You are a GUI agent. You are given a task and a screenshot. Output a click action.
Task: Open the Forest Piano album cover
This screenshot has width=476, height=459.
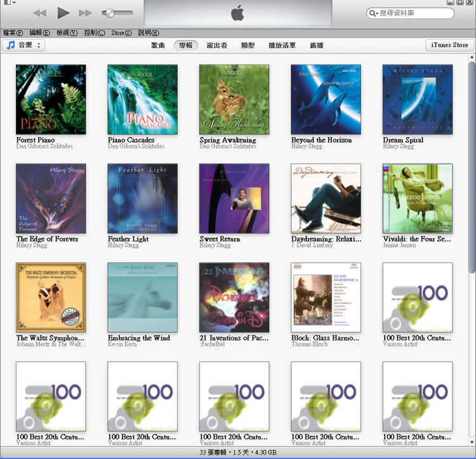[x=51, y=100]
